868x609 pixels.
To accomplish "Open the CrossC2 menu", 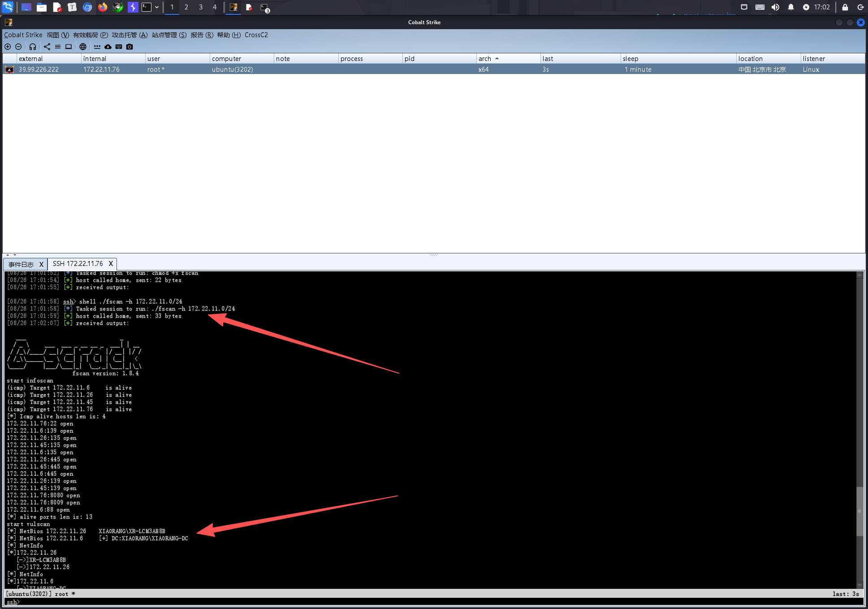I will (x=256, y=35).
